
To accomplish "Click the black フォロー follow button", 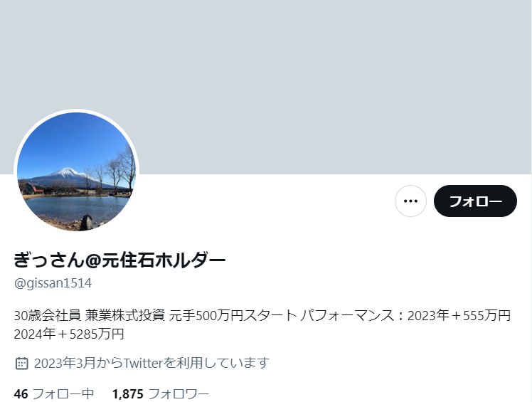I will click(x=475, y=201).
